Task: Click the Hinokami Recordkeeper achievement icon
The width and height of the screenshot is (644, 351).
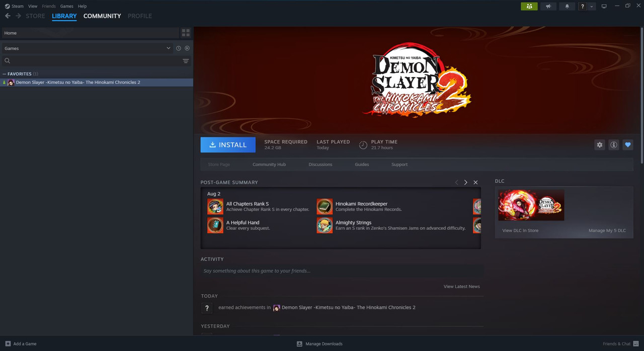Action: click(325, 207)
